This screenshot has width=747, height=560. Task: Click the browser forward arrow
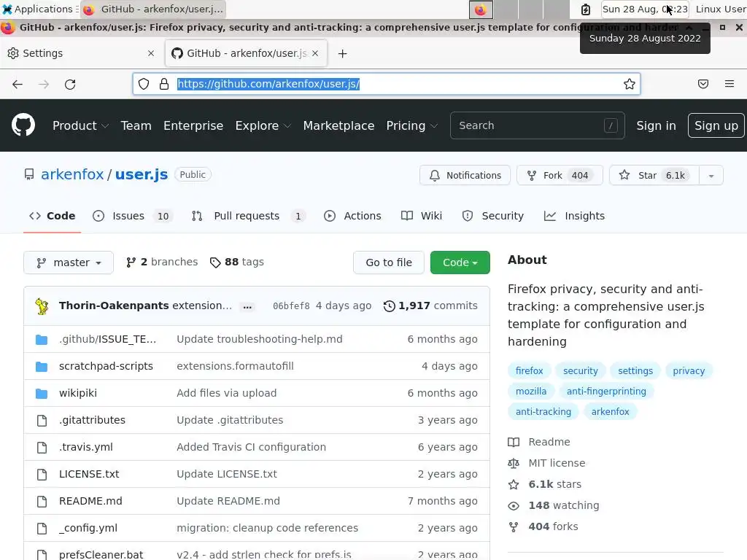click(x=44, y=85)
